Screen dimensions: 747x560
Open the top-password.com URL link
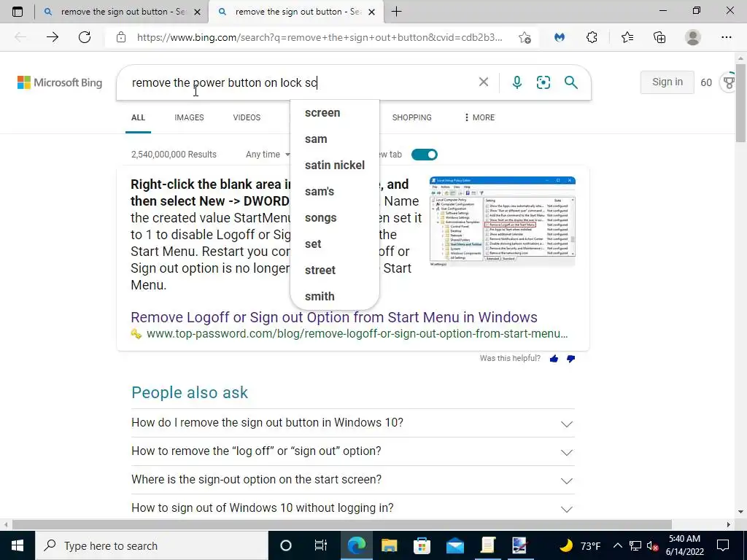357,334
